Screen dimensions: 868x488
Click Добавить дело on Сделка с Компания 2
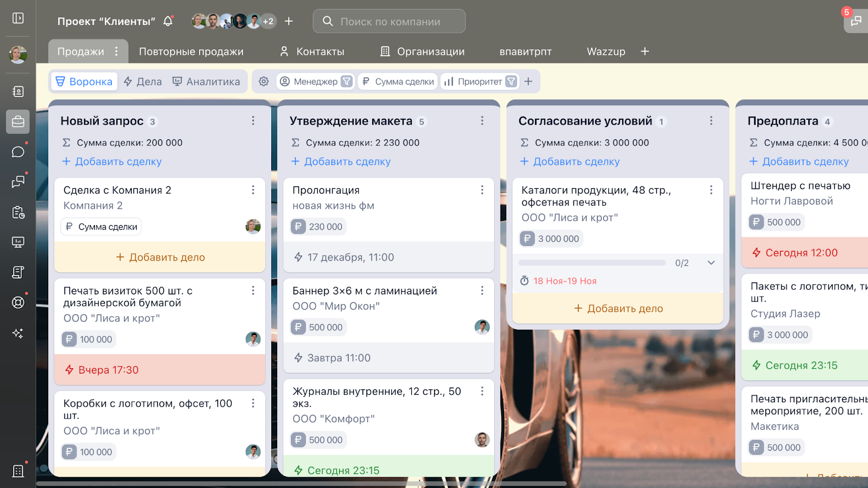tap(160, 258)
